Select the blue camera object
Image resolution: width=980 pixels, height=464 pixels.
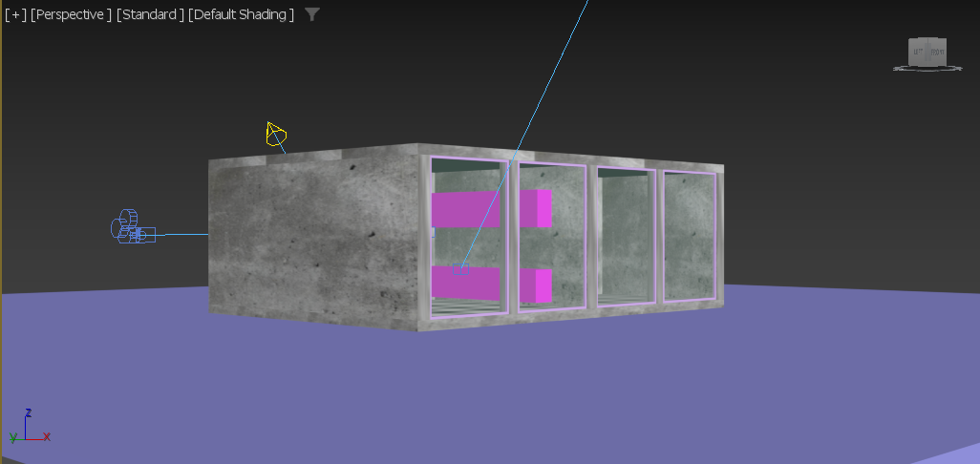pos(133,226)
